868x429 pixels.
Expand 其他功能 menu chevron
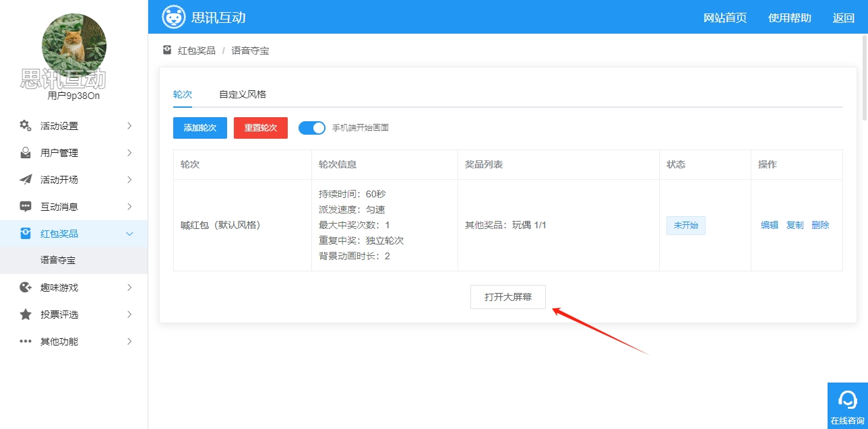129,341
